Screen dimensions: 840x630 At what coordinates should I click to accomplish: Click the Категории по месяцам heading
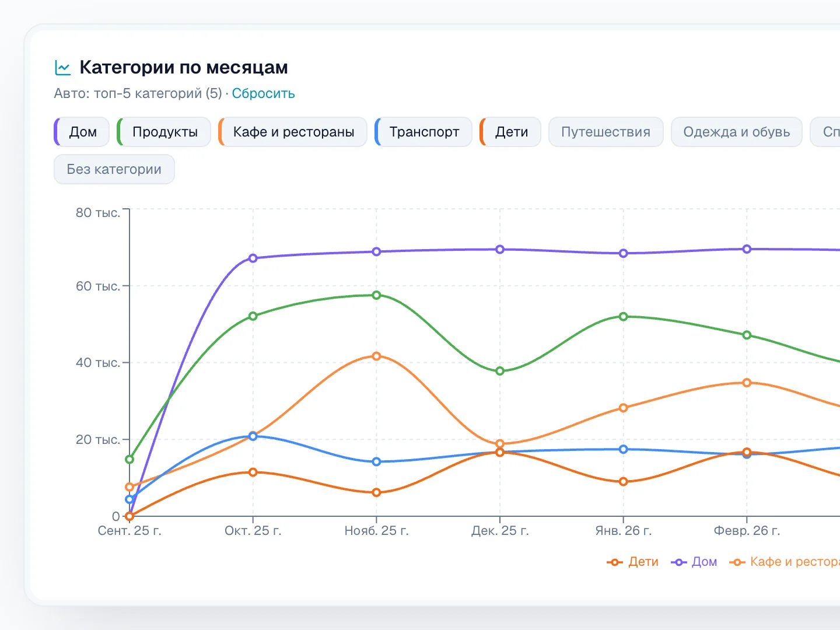(184, 68)
